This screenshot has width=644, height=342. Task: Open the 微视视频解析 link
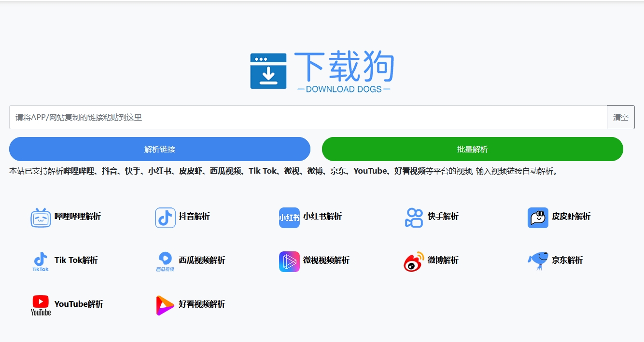click(326, 260)
